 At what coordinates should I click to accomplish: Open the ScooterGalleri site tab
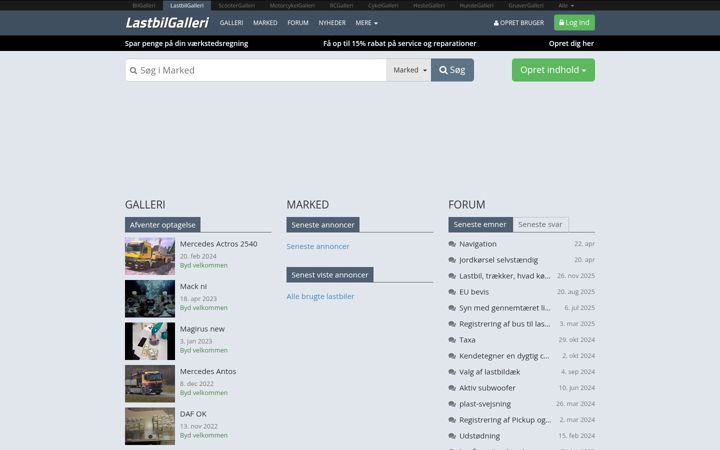click(x=236, y=6)
